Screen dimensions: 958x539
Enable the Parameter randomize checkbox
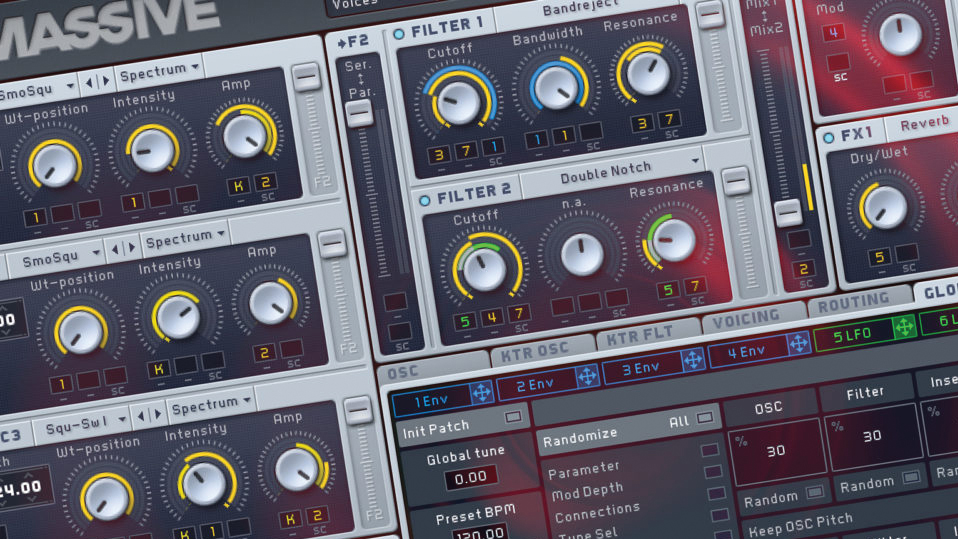pyautogui.click(x=709, y=451)
